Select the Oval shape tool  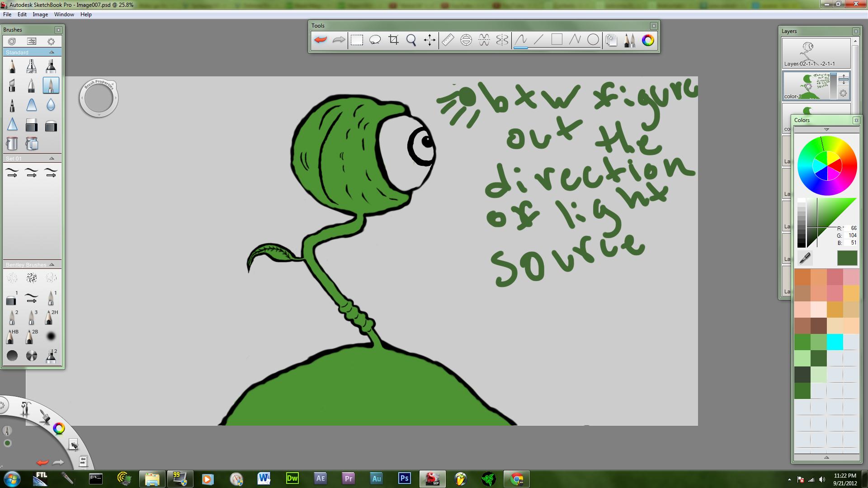pyautogui.click(x=593, y=40)
